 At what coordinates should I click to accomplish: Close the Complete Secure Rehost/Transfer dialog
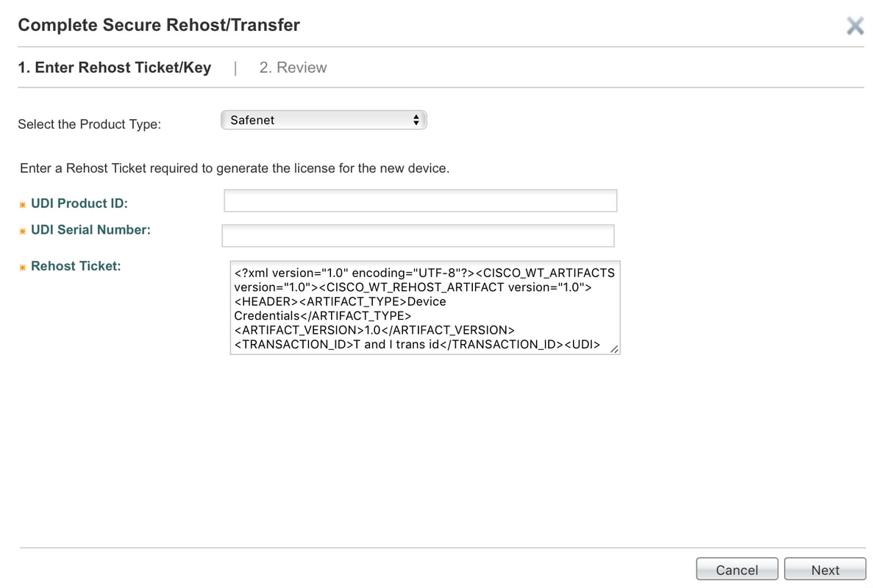[x=855, y=26]
